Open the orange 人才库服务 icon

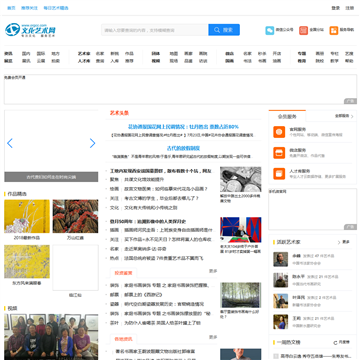279,174
